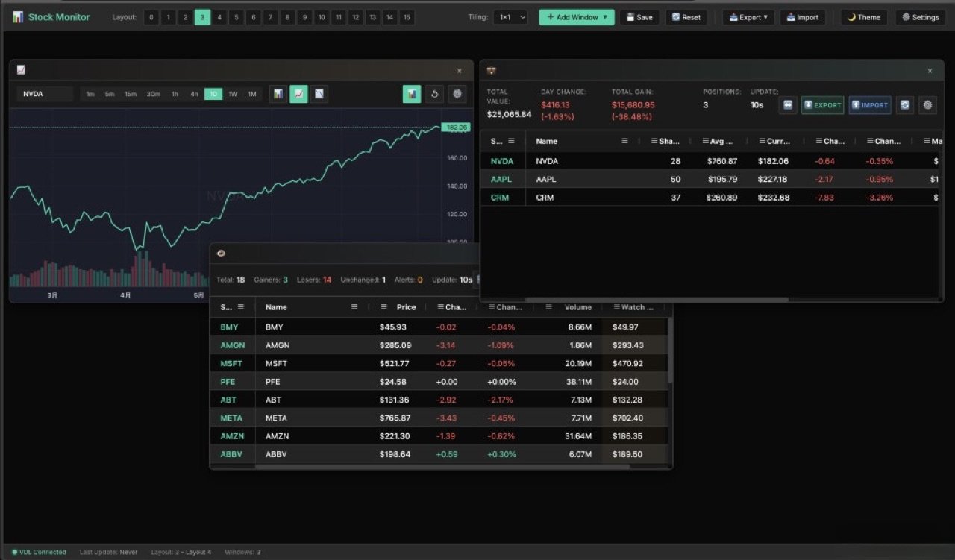Image resolution: width=955 pixels, height=560 pixels.
Task: Select the area chart type icon
Action: click(319, 94)
